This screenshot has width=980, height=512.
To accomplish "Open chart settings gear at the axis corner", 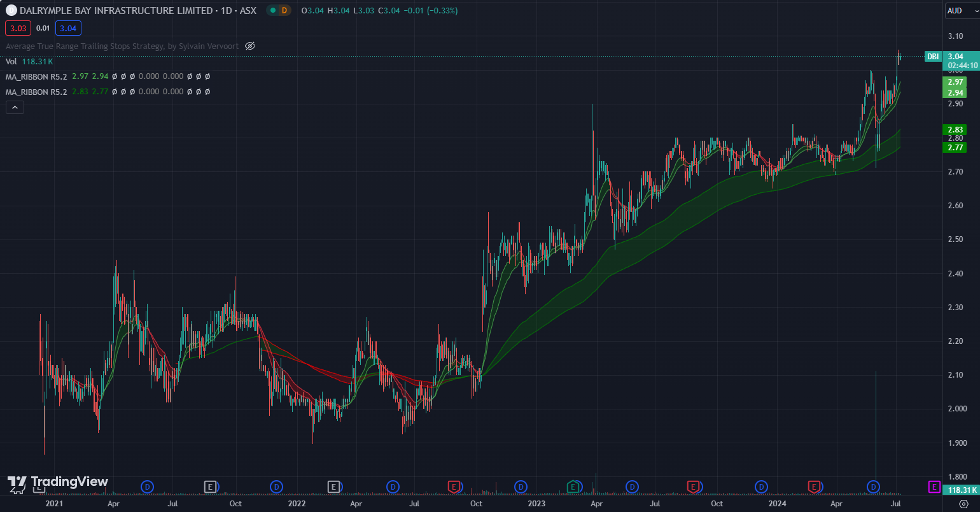I will 963,504.
